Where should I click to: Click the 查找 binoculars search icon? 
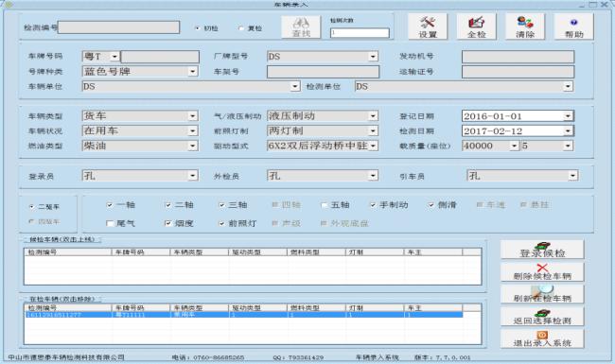pos(301,27)
